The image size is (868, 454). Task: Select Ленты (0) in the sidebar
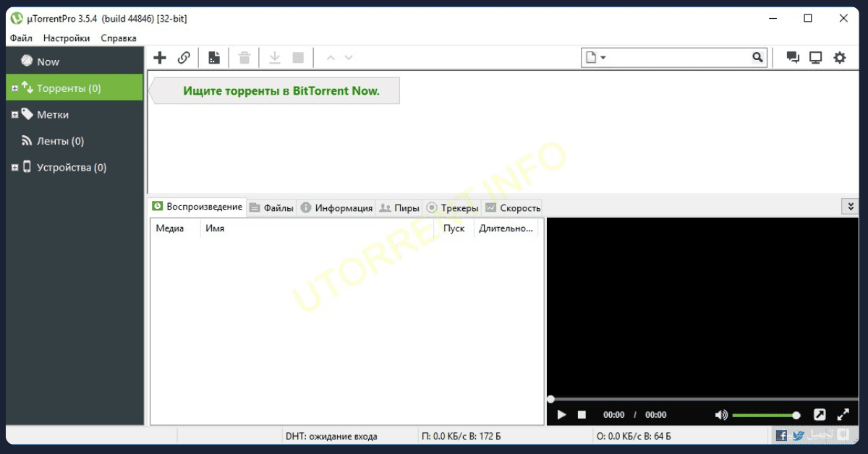point(75,141)
